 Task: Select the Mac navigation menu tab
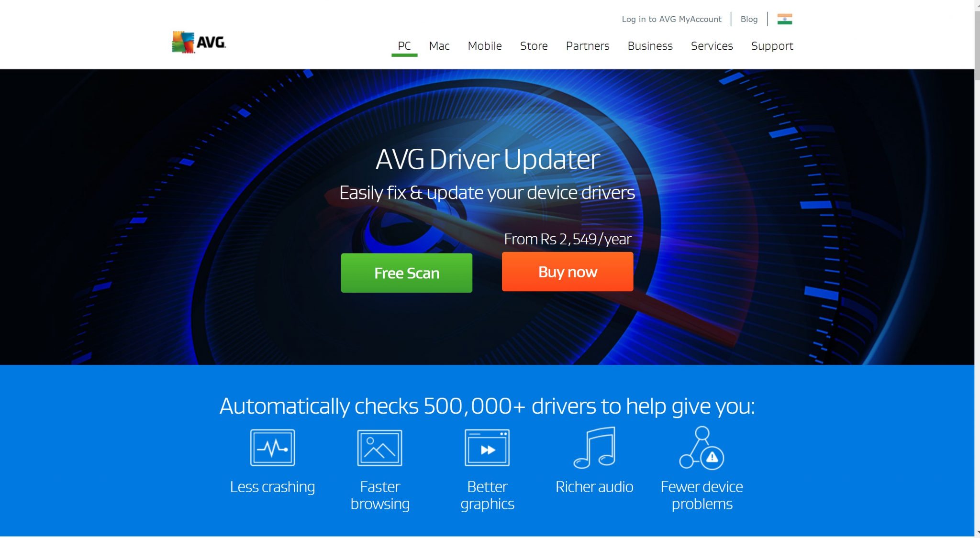[439, 45]
